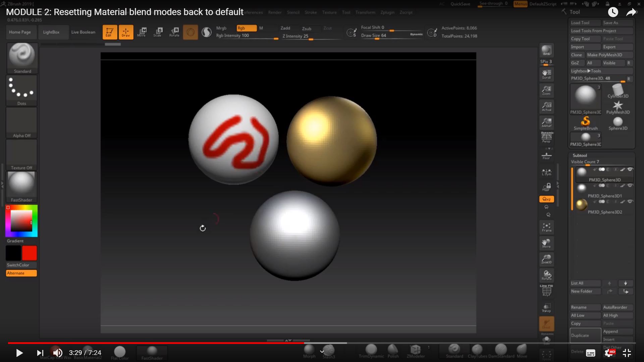The width and height of the screenshot is (644, 362).
Task: Click the Move view icon in right shelf
Action: click(546, 243)
